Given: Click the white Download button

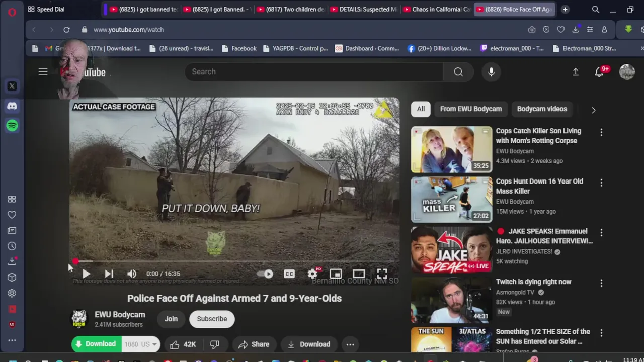Looking at the screenshot, I should click(x=309, y=344).
